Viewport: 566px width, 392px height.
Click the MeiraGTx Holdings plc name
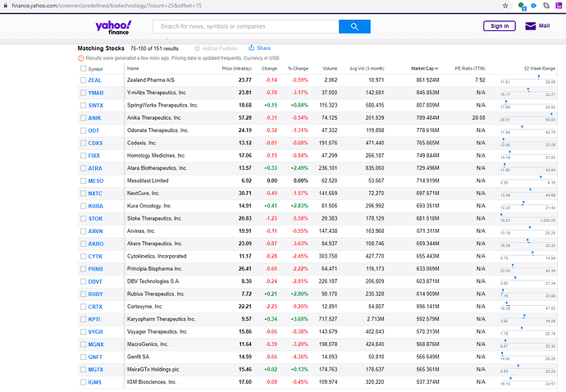pos(153,370)
